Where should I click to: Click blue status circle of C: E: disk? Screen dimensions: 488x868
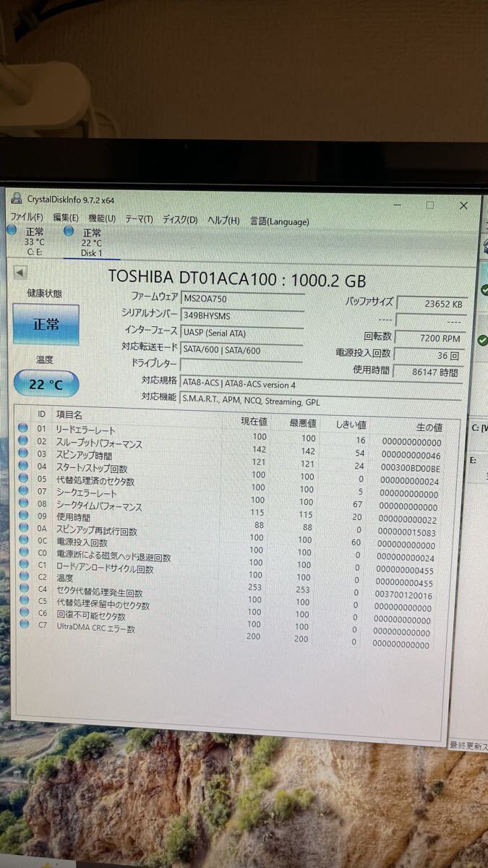(x=12, y=229)
